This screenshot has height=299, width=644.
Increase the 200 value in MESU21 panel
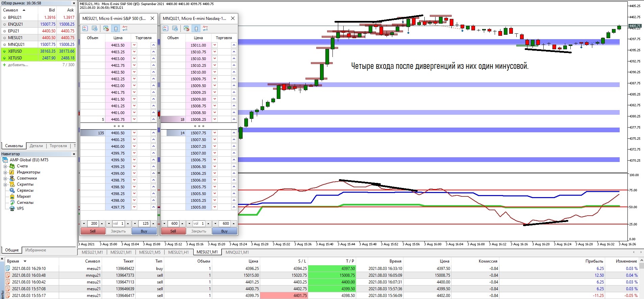102,224
